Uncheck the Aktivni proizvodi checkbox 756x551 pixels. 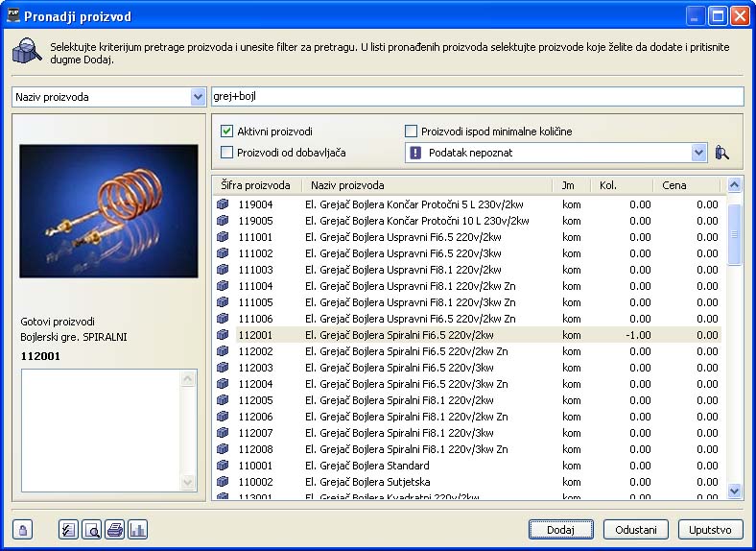(x=227, y=132)
